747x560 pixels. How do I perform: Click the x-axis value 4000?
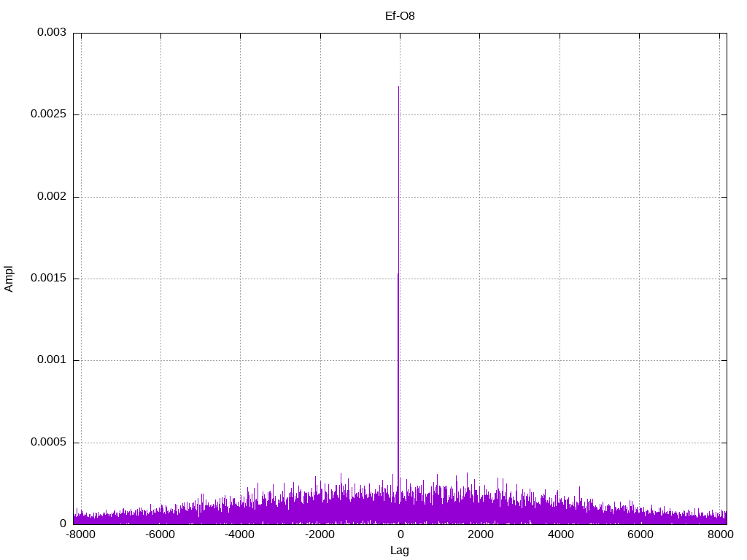click(560, 534)
